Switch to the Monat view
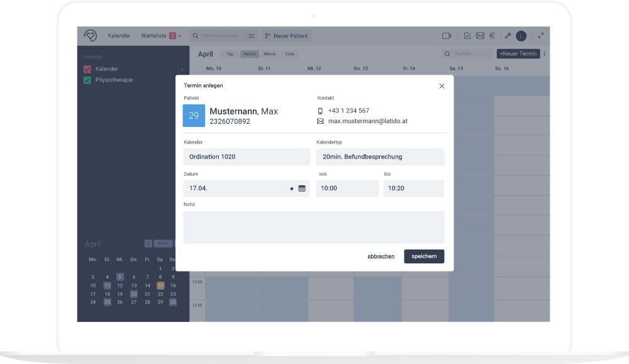The image size is (629, 364). (x=270, y=53)
